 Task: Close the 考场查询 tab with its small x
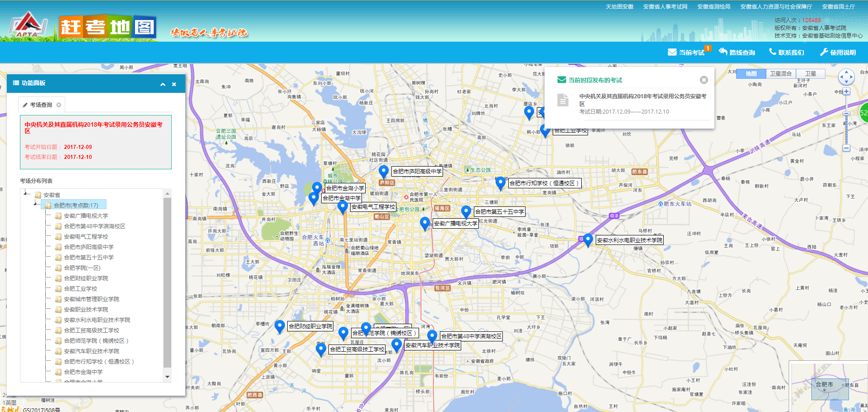coord(58,105)
